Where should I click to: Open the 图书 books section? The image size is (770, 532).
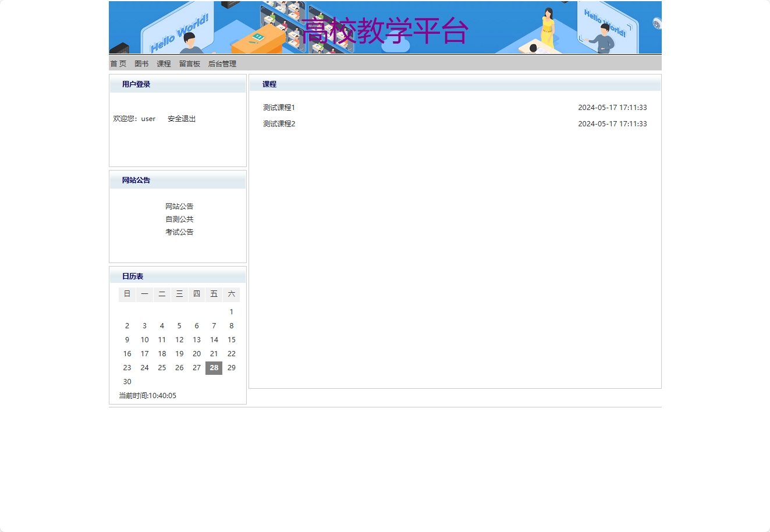[140, 64]
